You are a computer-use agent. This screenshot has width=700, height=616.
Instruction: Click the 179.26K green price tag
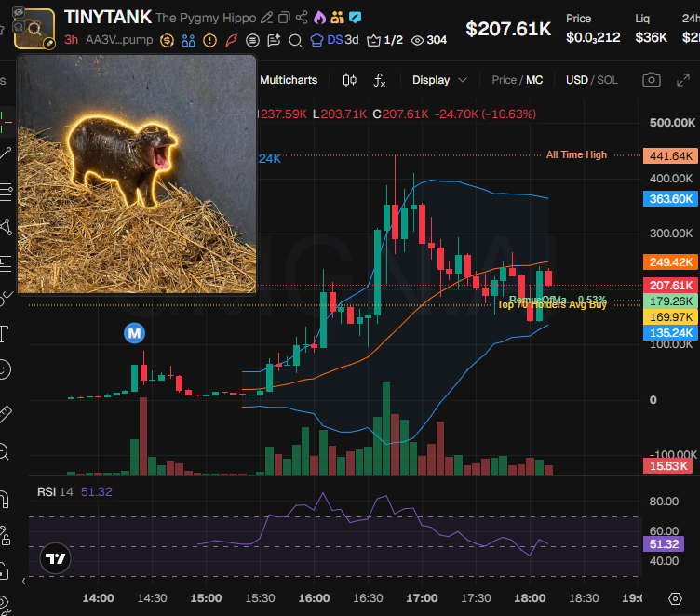[x=670, y=301]
